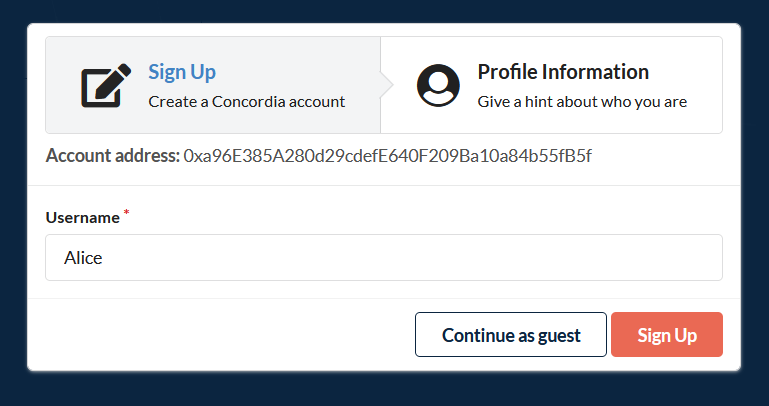
Task: Click the arrow pointer between the steps
Action: [x=385, y=86]
